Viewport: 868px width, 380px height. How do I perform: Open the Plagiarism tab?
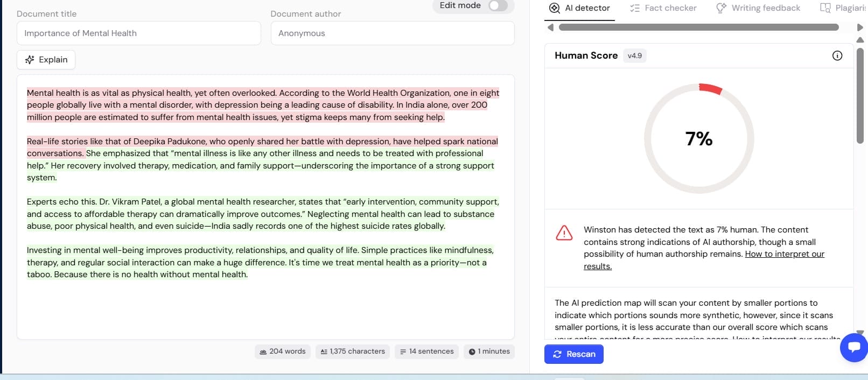click(x=844, y=8)
